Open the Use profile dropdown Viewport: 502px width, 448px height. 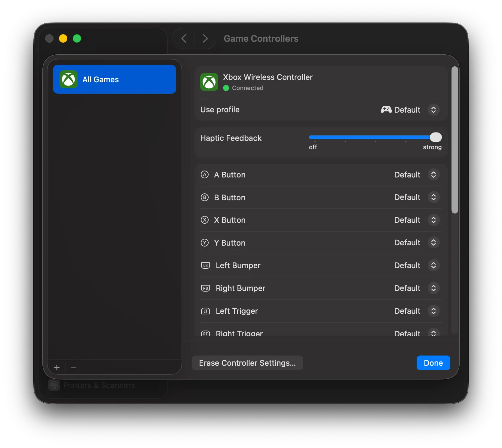[x=433, y=110]
